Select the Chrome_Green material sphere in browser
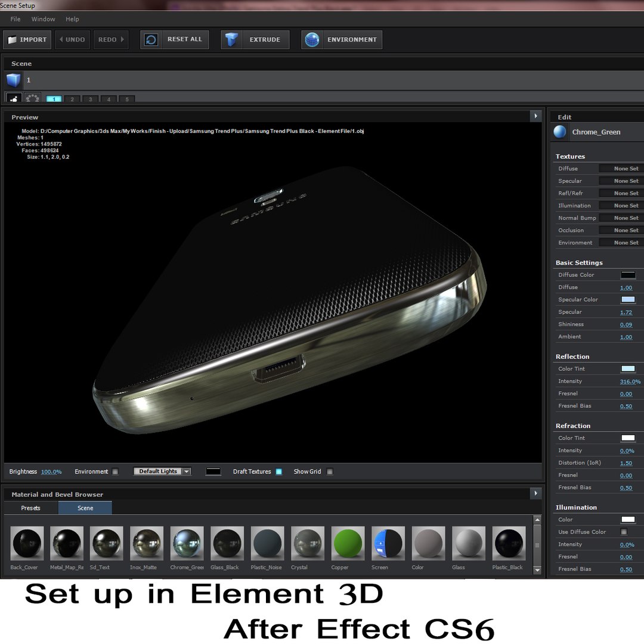Viewport: 644px width, 644px height. 187,543
